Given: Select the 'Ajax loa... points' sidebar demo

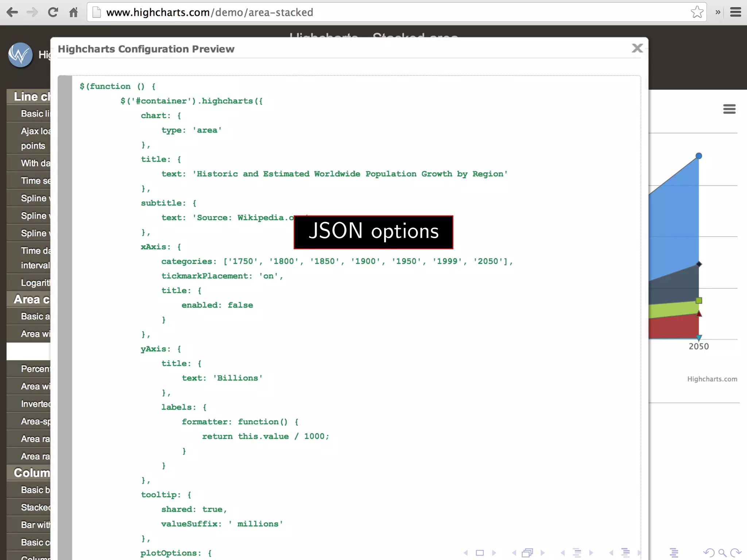Looking at the screenshot, I should tap(29, 138).
